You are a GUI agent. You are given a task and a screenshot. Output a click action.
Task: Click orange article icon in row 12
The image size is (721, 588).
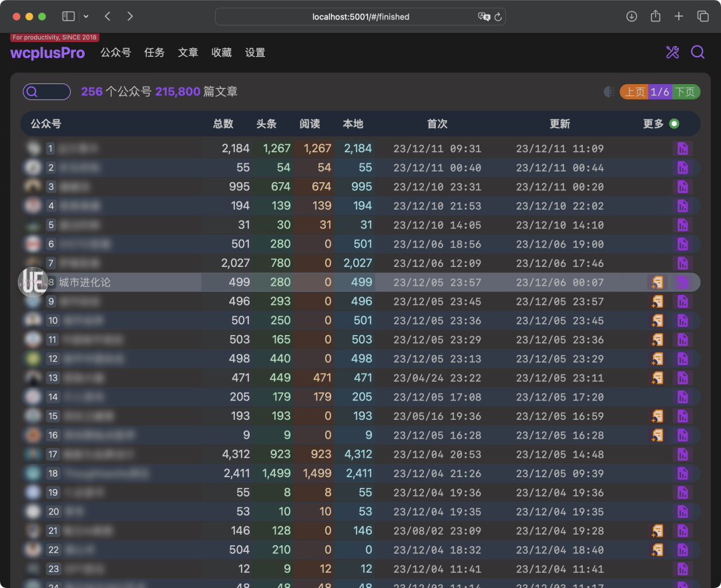pyautogui.click(x=658, y=358)
